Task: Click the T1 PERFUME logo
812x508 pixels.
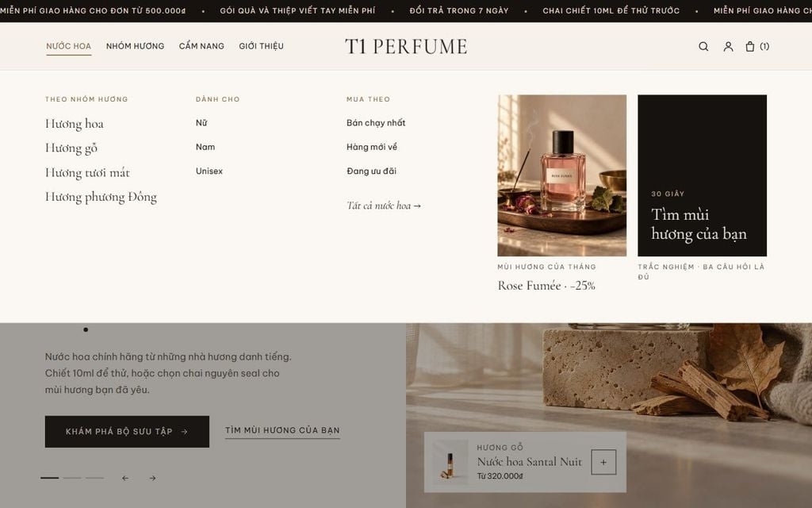Action: (x=406, y=47)
